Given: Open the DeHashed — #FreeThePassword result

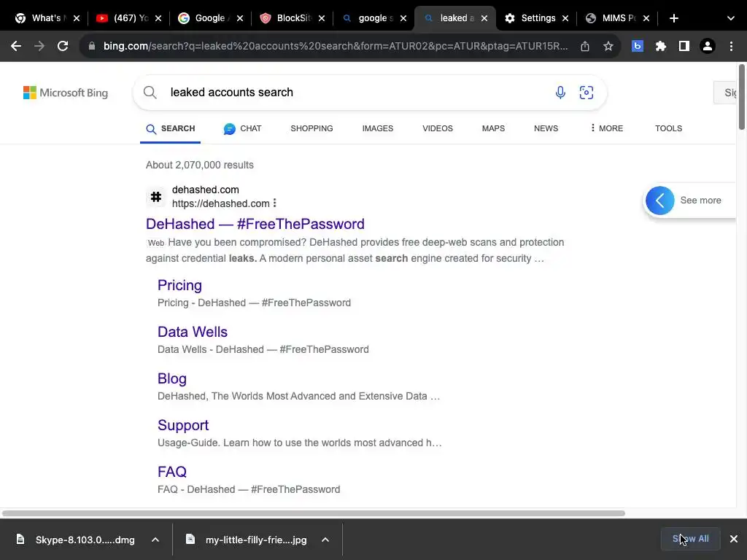Looking at the screenshot, I should point(255,224).
